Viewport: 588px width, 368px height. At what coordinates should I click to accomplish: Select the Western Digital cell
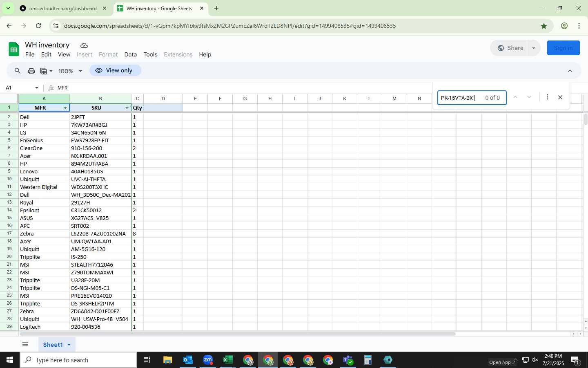point(44,187)
